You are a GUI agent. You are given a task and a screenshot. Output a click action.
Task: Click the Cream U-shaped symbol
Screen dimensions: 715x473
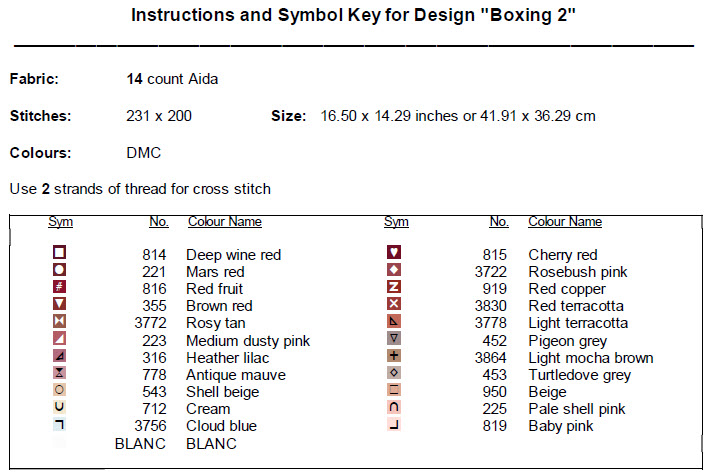(59, 408)
